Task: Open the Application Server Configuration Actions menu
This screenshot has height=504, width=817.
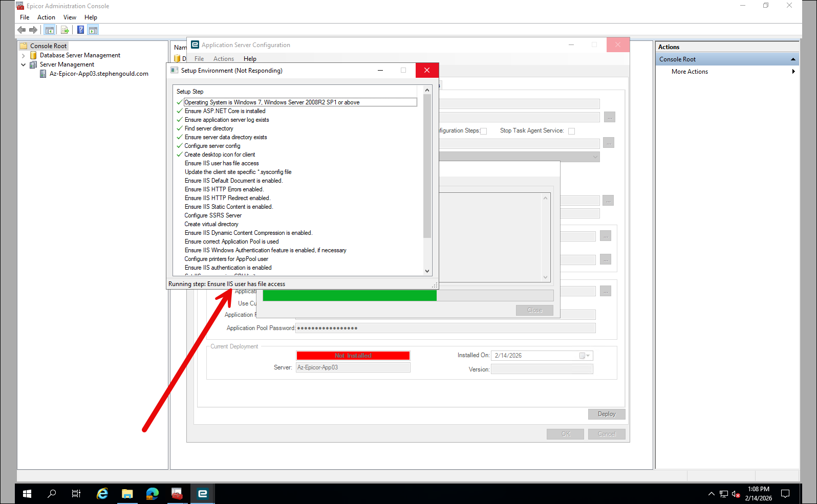Action: (x=224, y=59)
